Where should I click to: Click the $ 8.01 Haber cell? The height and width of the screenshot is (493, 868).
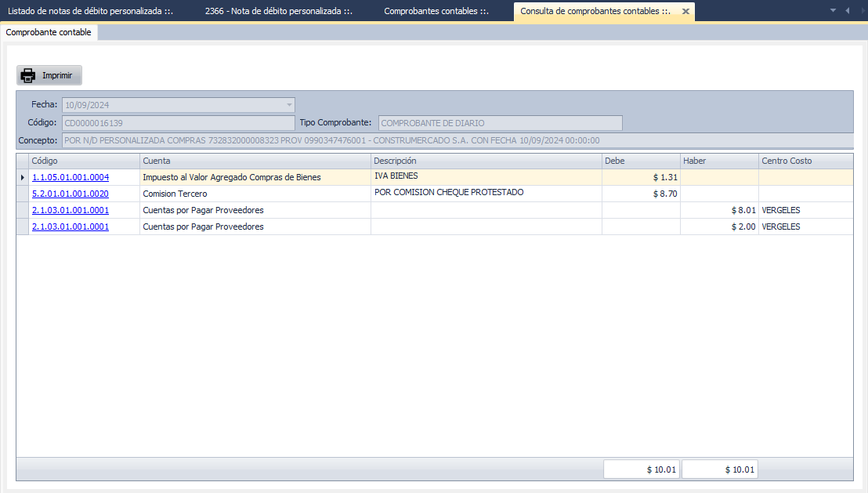(718, 210)
